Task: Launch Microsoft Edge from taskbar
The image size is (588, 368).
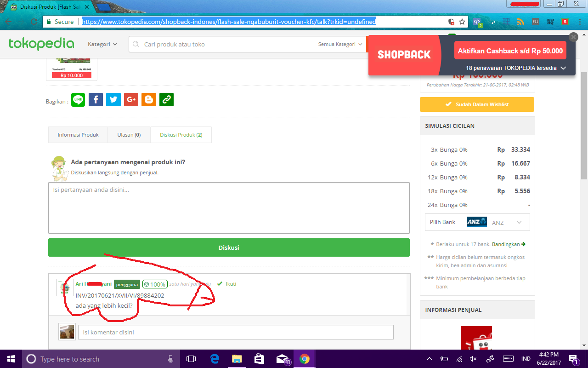Action: pyautogui.click(x=214, y=359)
